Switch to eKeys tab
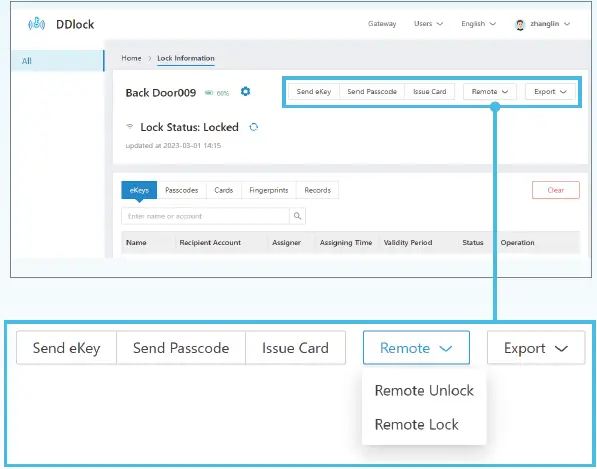Viewport: 597px width, 469px height. (x=139, y=190)
